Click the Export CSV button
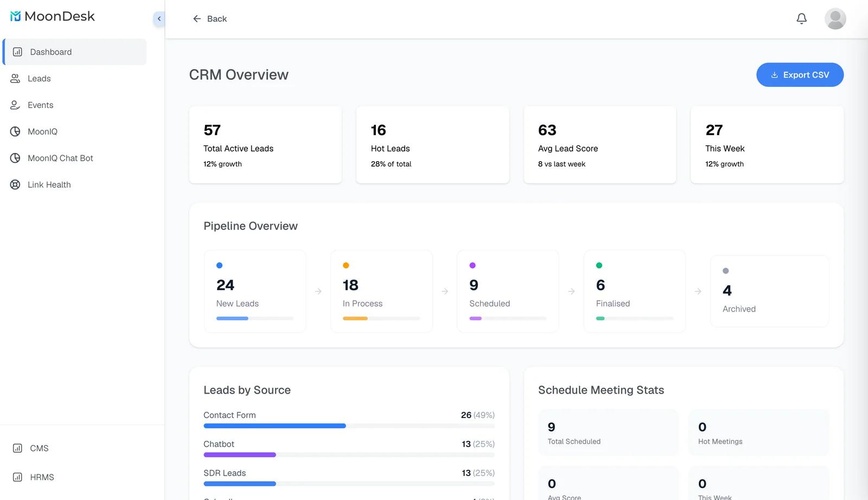Image resolution: width=868 pixels, height=500 pixels. point(800,75)
